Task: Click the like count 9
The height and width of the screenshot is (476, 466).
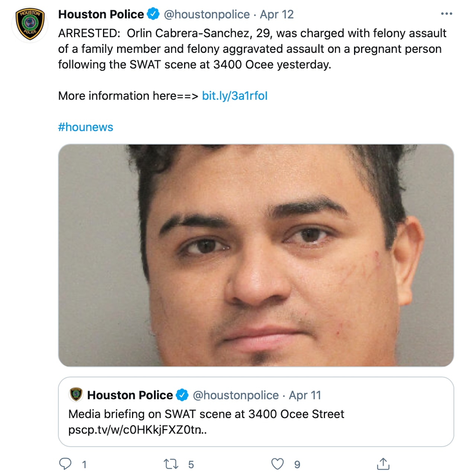Action: click(x=297, y=464)
